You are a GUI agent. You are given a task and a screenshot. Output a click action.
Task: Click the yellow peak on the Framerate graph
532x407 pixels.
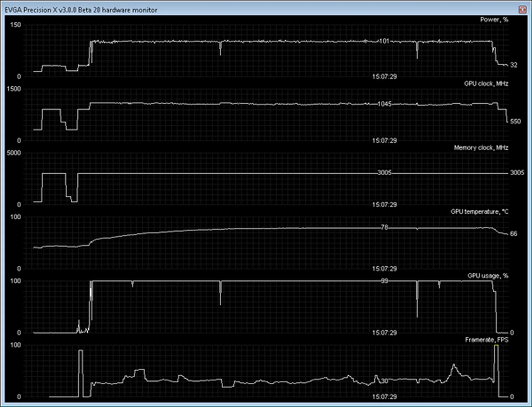496,345
